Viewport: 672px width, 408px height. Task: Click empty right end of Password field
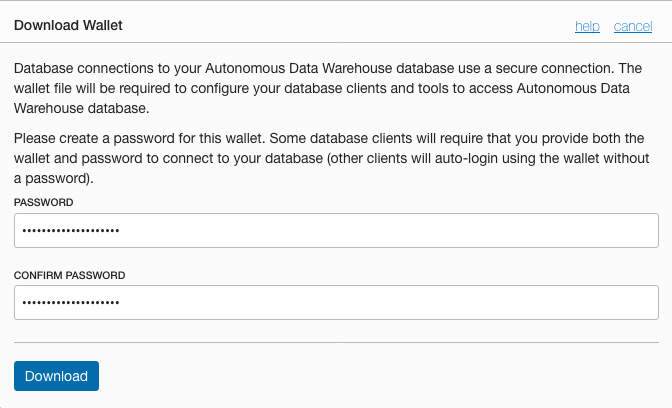click(x=600, y=230)
